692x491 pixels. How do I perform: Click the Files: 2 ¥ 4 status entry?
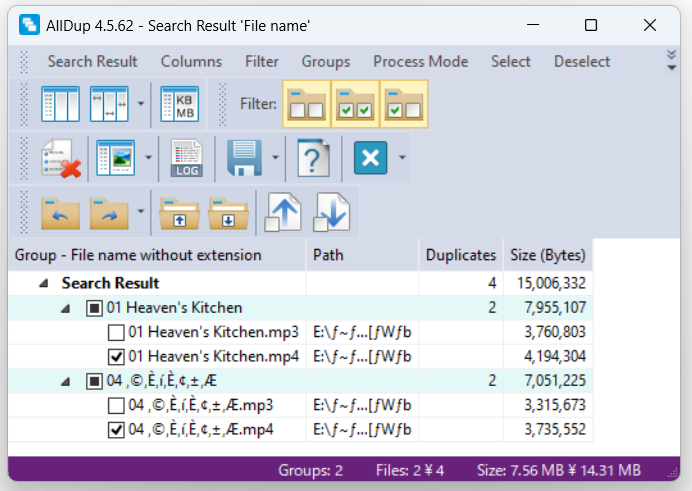pos(410,470)
